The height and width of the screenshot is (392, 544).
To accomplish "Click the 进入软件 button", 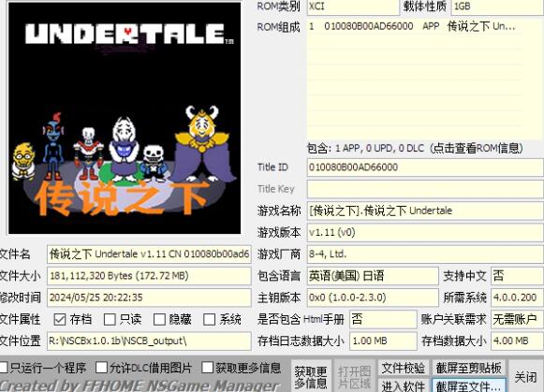I will [x=404, y=385].
